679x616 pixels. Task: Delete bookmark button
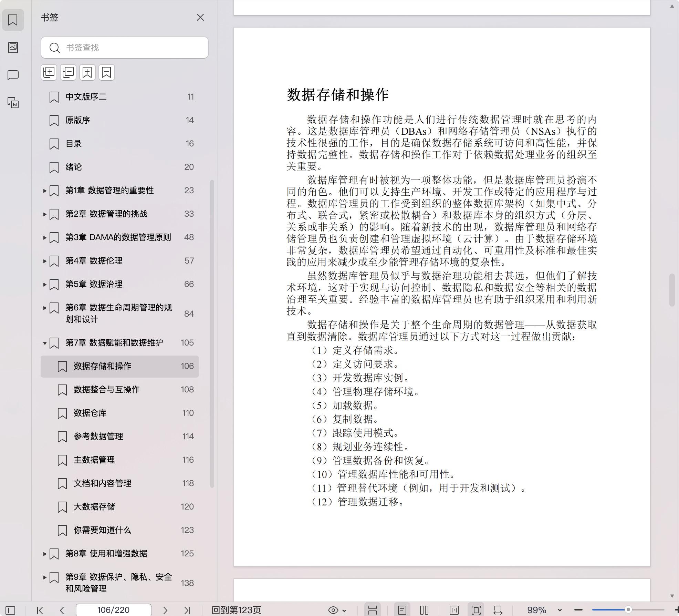click(107, 72)
